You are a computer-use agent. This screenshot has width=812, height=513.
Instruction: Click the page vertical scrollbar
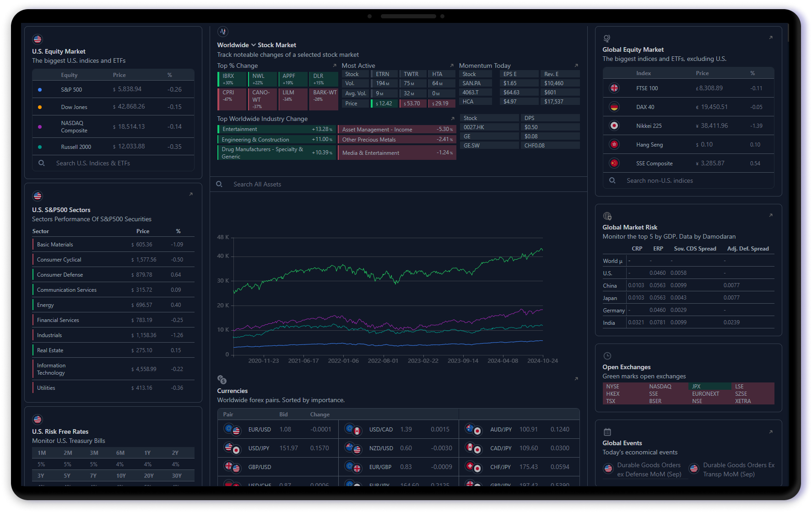point(789,33)
